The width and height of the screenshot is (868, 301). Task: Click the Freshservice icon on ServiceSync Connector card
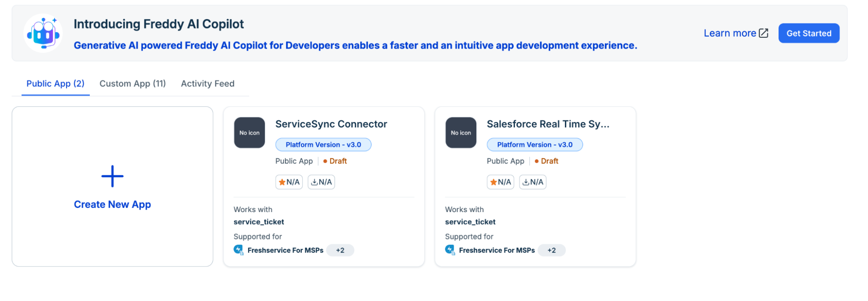239,250
